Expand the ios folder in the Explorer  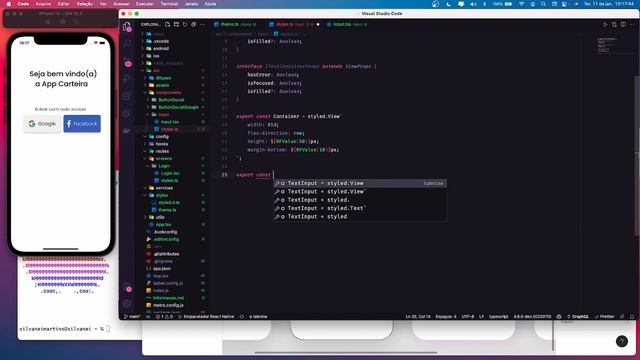coord(156,56)
